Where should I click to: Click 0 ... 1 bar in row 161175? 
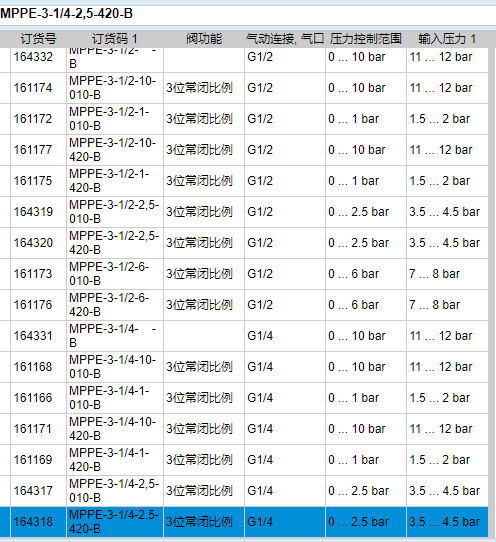(354, 181)
